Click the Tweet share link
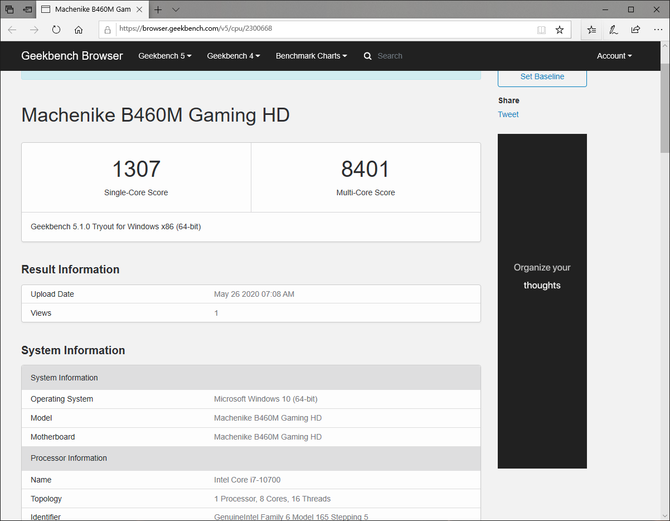Viewport: 670px width, 521px height. 508,115
